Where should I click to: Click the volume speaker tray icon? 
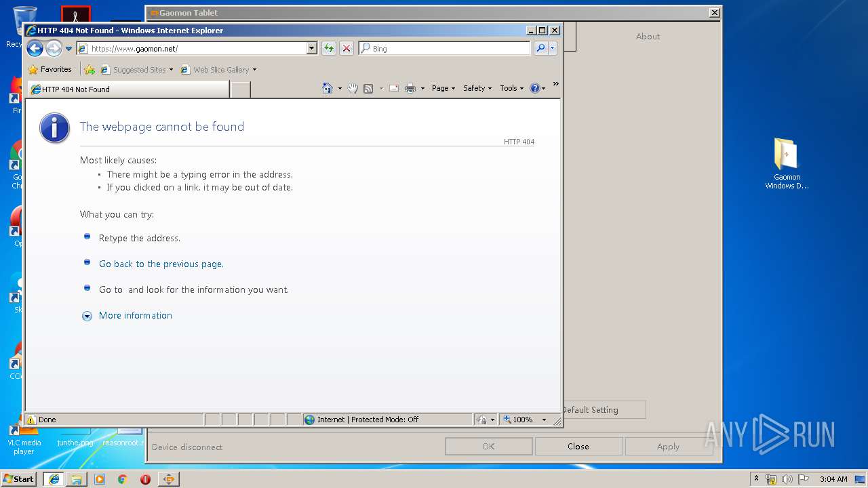787,479
